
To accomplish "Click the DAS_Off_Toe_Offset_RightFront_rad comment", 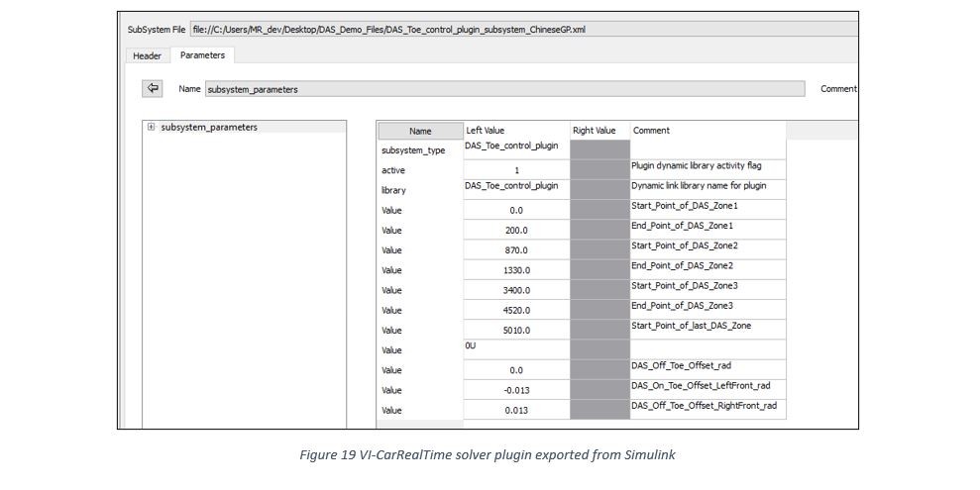I will (x=708, y=410).
